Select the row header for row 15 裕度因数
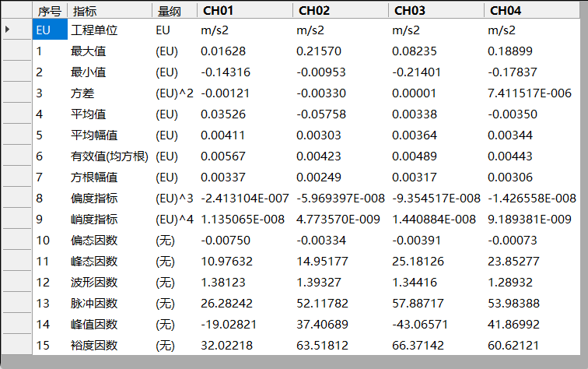Image resolution: width=588 pixels, height=369 pixels. (x=16, y=345)
